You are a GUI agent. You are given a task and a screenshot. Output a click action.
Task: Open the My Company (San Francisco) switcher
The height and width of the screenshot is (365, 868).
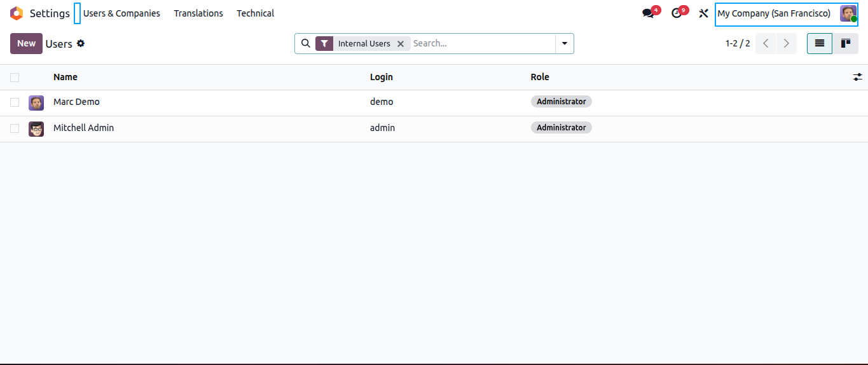774,13
